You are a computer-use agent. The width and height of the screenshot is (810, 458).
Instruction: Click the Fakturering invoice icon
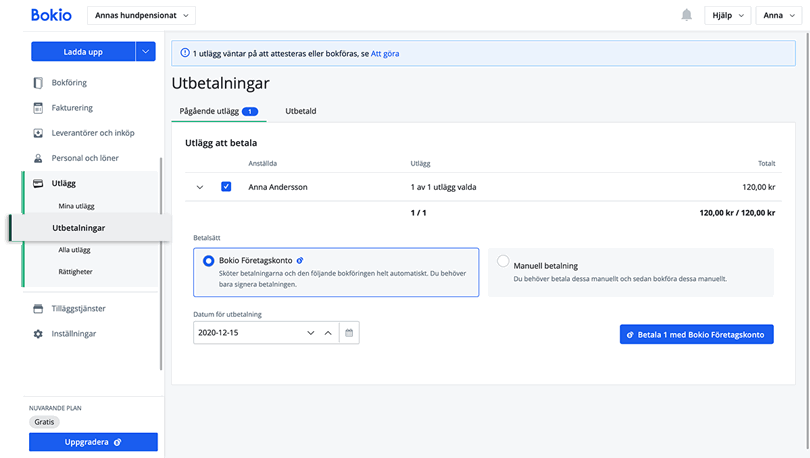click(38, 108)
